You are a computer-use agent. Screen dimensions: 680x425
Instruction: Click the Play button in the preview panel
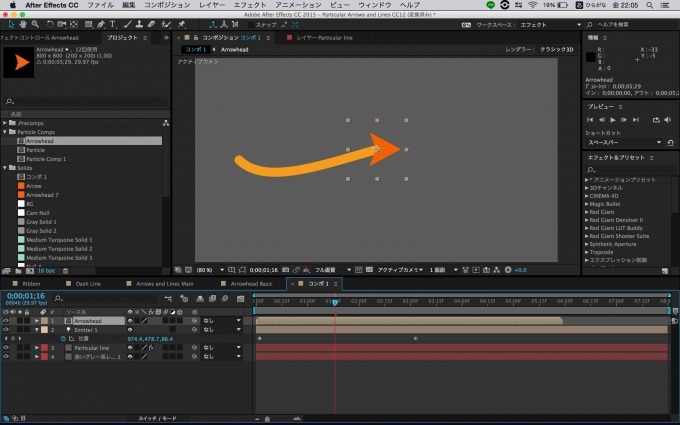613,120
